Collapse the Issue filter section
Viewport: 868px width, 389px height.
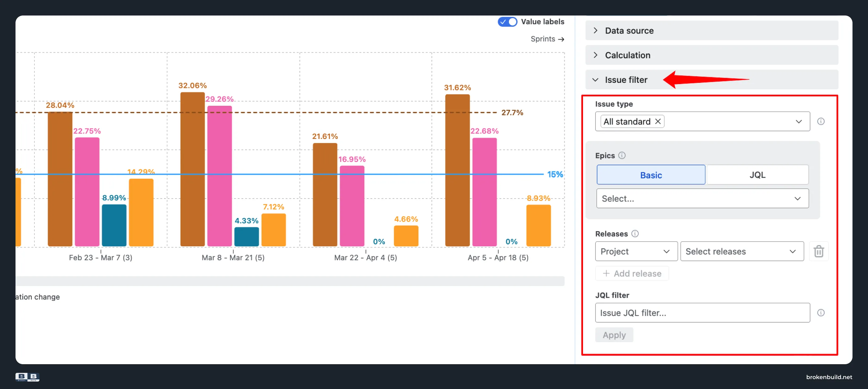[x=712, y=79]
